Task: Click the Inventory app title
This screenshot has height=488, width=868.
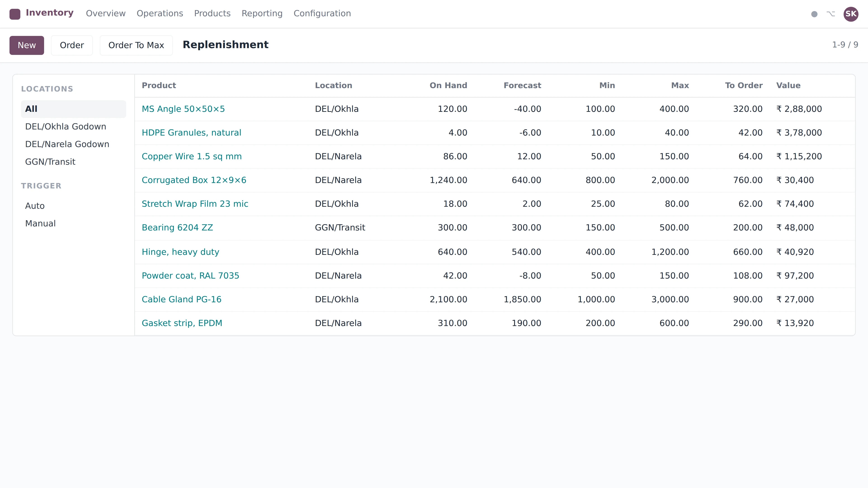Action: pos(50,13)
